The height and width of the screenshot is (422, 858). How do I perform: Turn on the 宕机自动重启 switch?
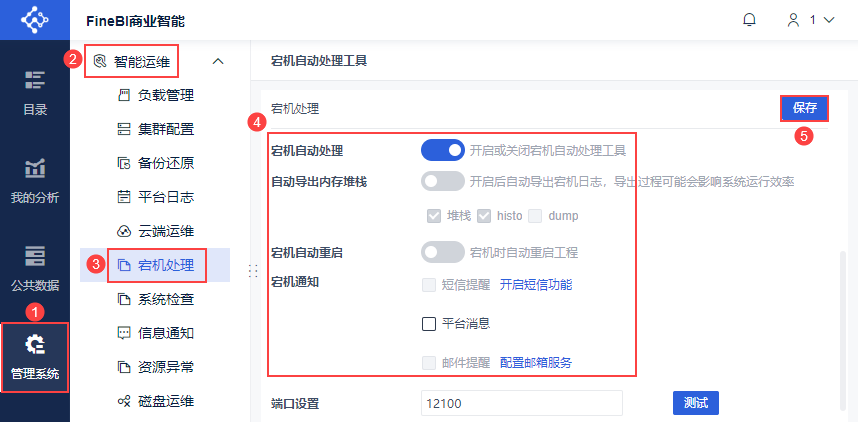[x=443, y=253]
